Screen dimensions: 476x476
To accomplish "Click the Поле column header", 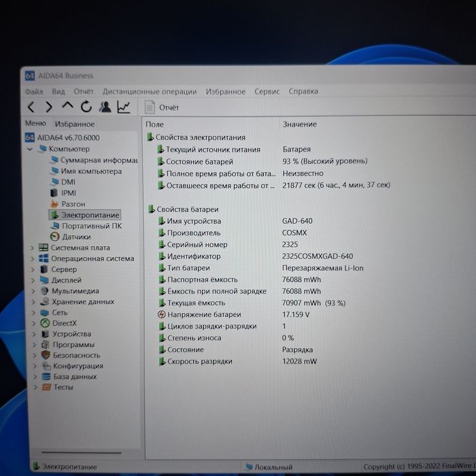I will [x=154, y=124].
